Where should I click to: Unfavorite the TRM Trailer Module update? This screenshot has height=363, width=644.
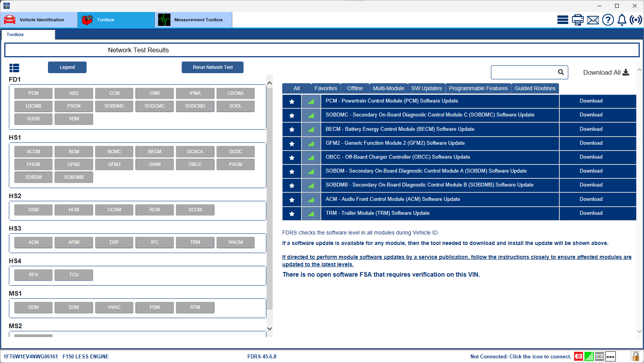click(291, 213)
